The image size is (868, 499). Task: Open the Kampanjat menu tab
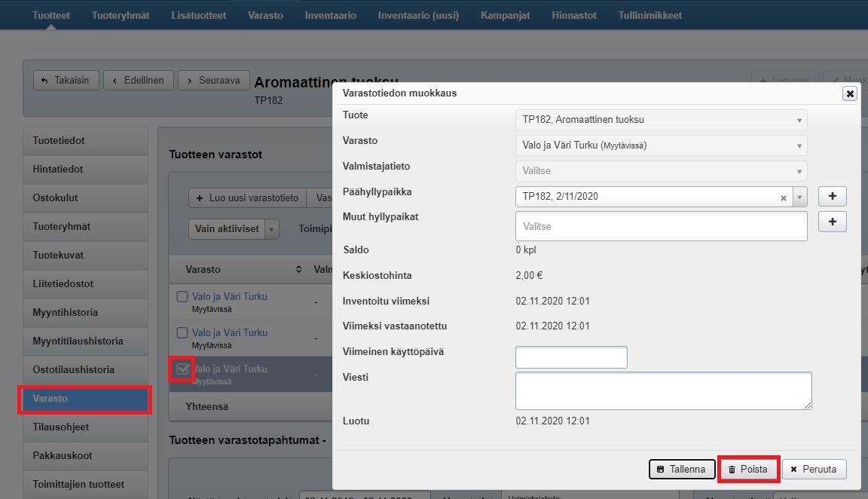(506, 15)
